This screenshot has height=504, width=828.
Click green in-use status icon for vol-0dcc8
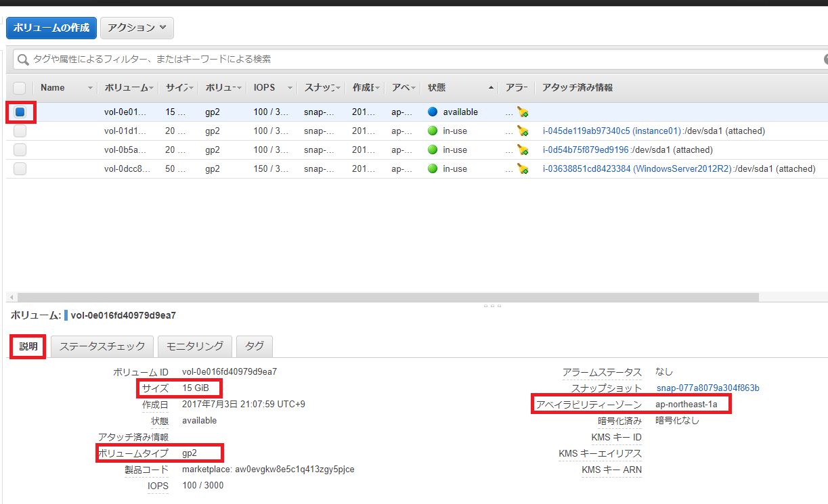433,169
